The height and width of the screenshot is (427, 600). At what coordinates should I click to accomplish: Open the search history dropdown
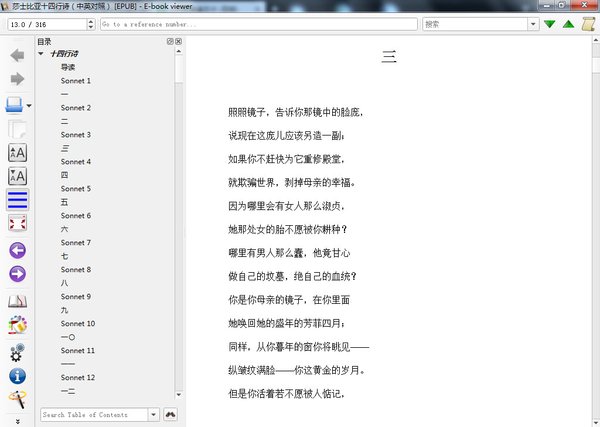[533, 24]
